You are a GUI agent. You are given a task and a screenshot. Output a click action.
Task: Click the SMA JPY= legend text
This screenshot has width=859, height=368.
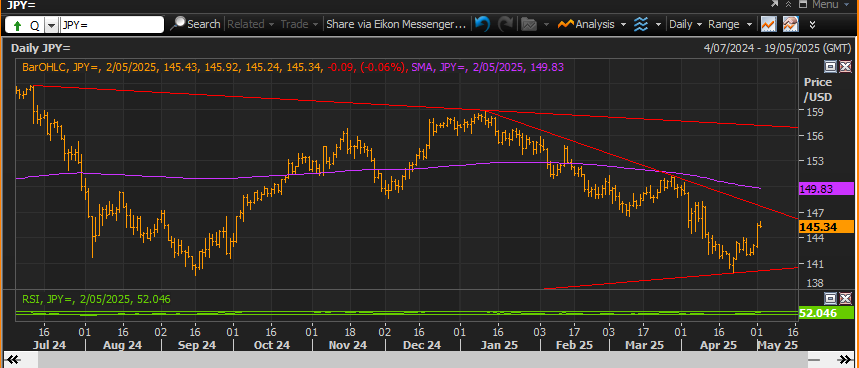pos(488,67)
